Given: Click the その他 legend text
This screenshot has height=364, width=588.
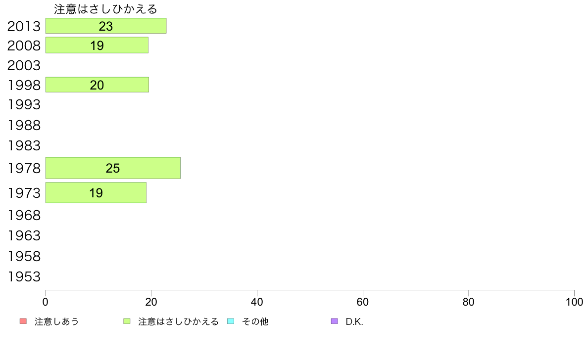Looking at the screenshot, I should click(x=255, y=321).
